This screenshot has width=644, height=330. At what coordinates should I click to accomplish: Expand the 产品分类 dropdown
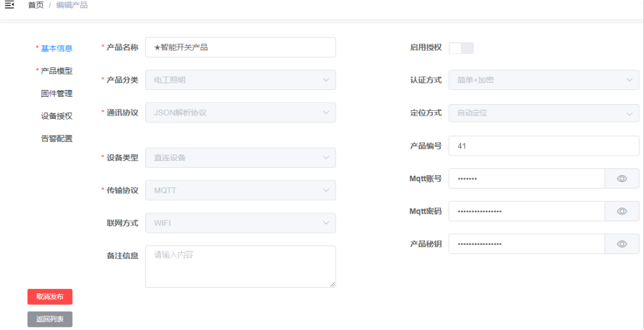(x=240, y=80)
